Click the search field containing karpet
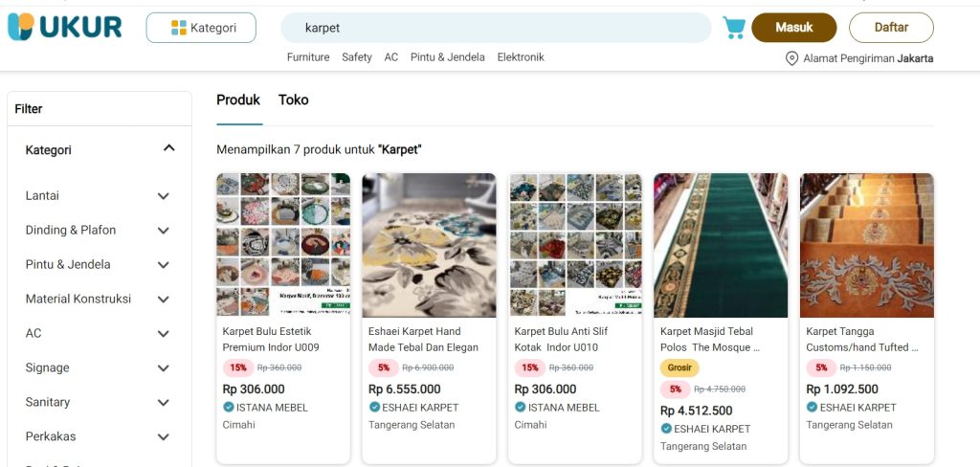 496,28
